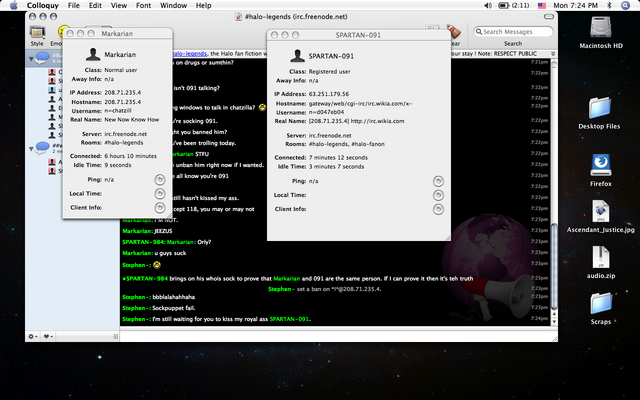The image size is (640, 400).
Task: Click the battery status icon
Action: point(504,5)
